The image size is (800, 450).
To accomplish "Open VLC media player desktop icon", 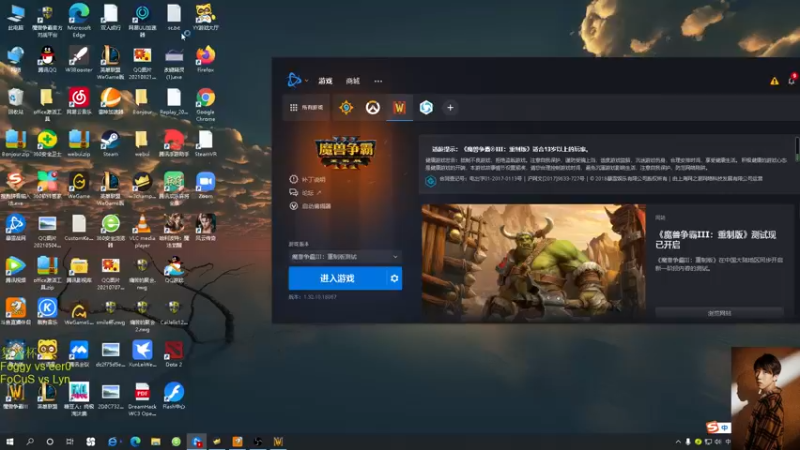I will coord(142,231).
